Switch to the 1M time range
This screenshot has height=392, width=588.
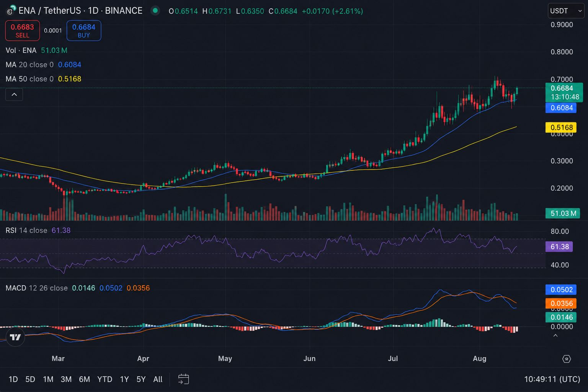(x=48, y=379)
